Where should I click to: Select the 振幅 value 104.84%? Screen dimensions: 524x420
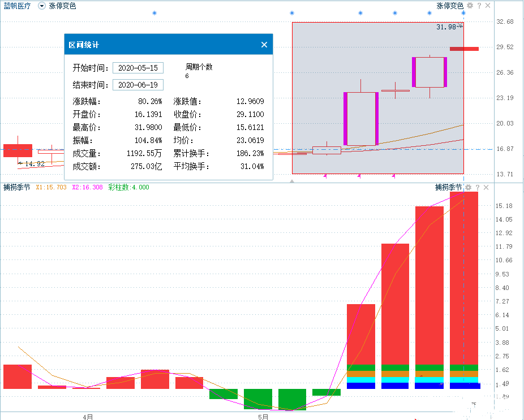(148, 140)
